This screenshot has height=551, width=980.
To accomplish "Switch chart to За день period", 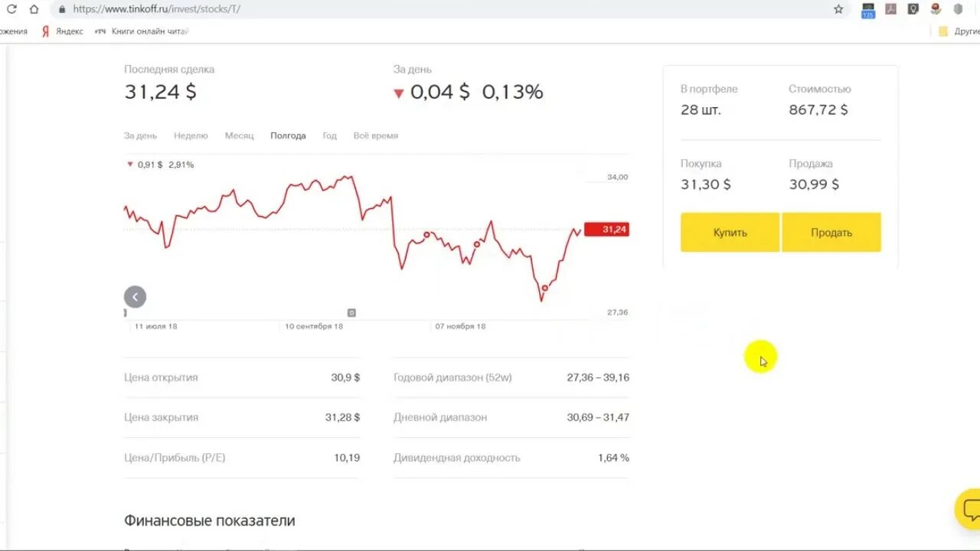I will [x=140, y=135].
